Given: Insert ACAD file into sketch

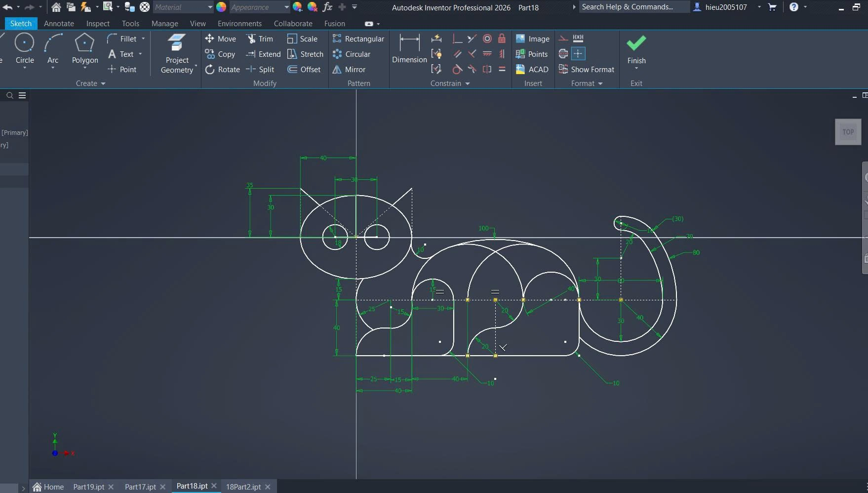Looking at the screenshot, I should [x=532, y=70].
